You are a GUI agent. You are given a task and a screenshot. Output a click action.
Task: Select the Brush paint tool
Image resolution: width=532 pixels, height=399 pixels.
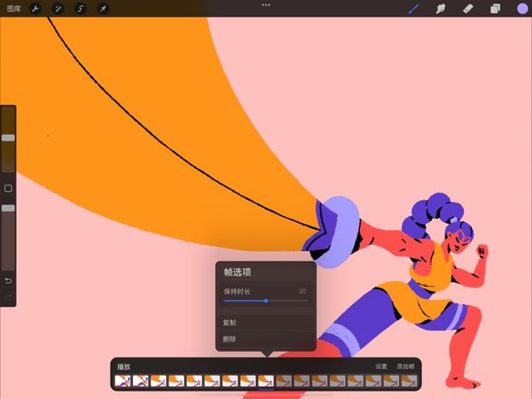413,8
